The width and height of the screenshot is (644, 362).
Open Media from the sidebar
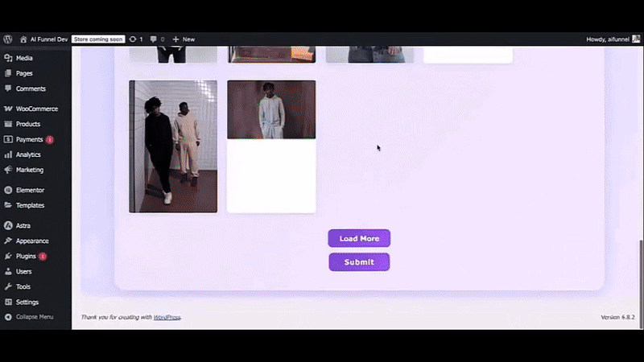[24, 58]
